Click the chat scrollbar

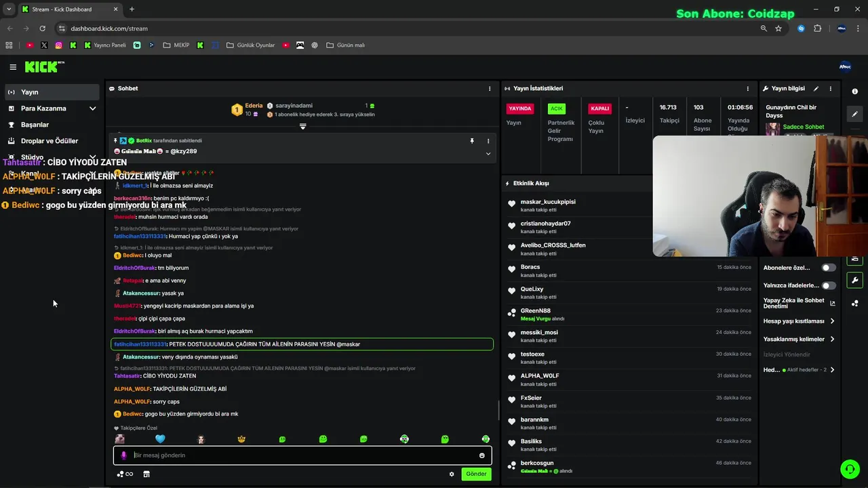498,410
